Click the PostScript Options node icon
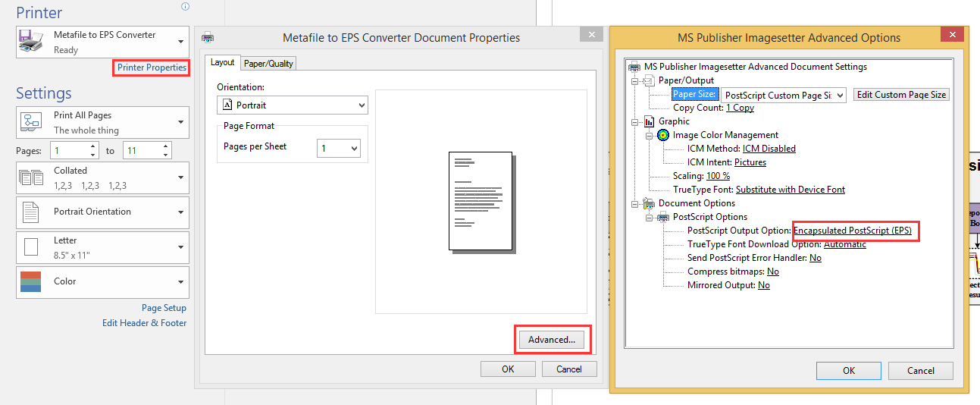Screen dimensions: 980x405 [x=663, y=217]
